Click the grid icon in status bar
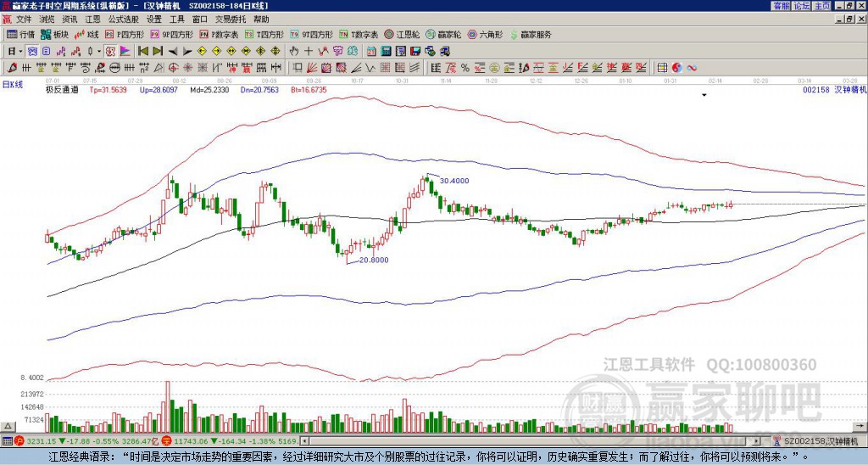This screenshot has width=868, height=465. (7, 441)
